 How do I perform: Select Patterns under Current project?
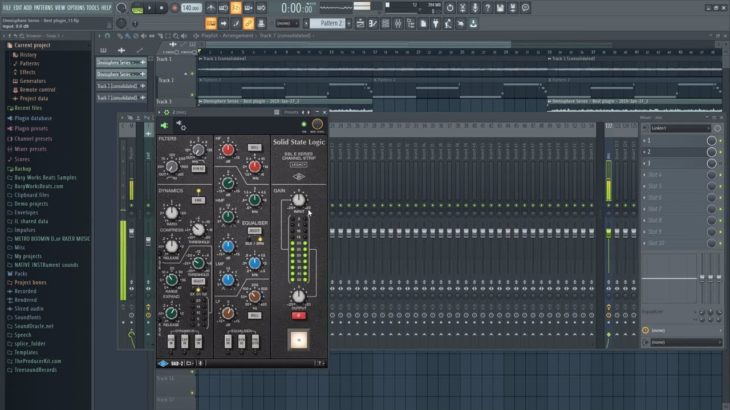(x=29, y=63)
